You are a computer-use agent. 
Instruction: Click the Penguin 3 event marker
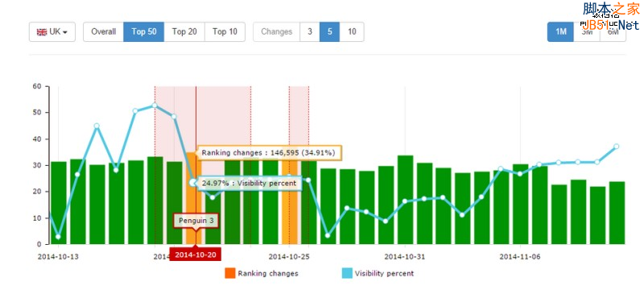196,221
